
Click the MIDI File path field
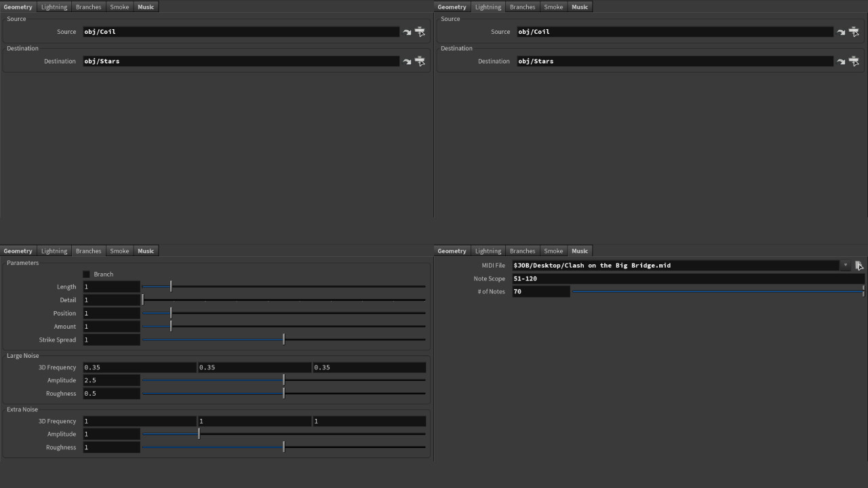coord(676,266)
